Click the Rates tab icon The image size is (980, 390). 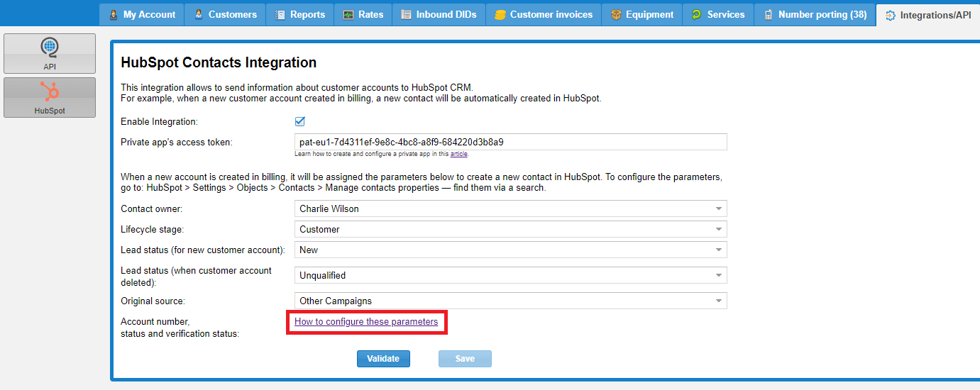pyautogui.click(x=349, y=14)
